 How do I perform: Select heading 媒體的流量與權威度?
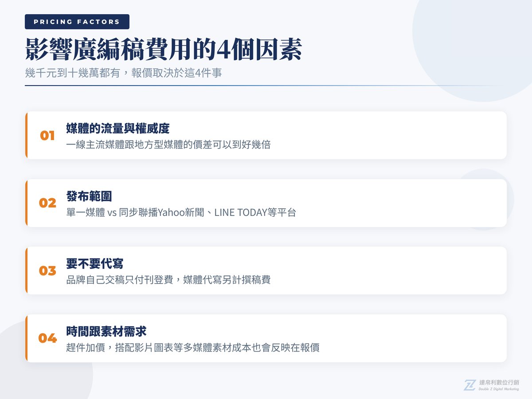click(117, 129)
